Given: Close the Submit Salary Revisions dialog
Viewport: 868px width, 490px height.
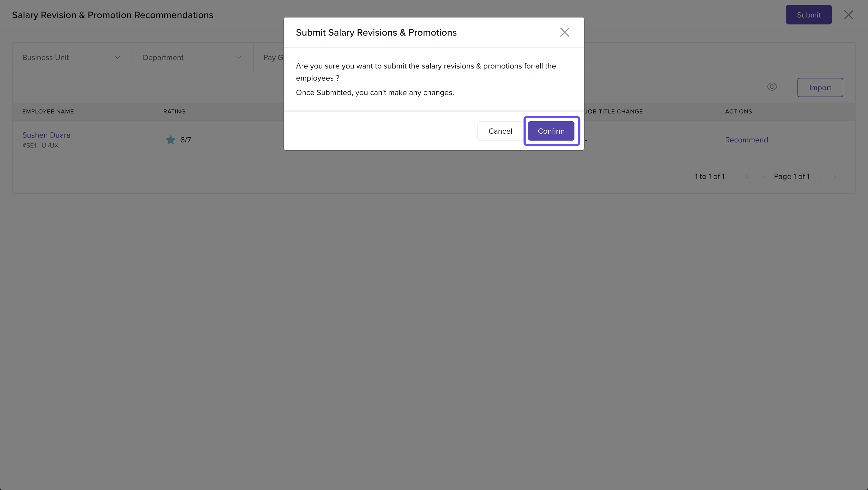Looking at the screenshot, I should pyautogui.click(x=565, y=32).
